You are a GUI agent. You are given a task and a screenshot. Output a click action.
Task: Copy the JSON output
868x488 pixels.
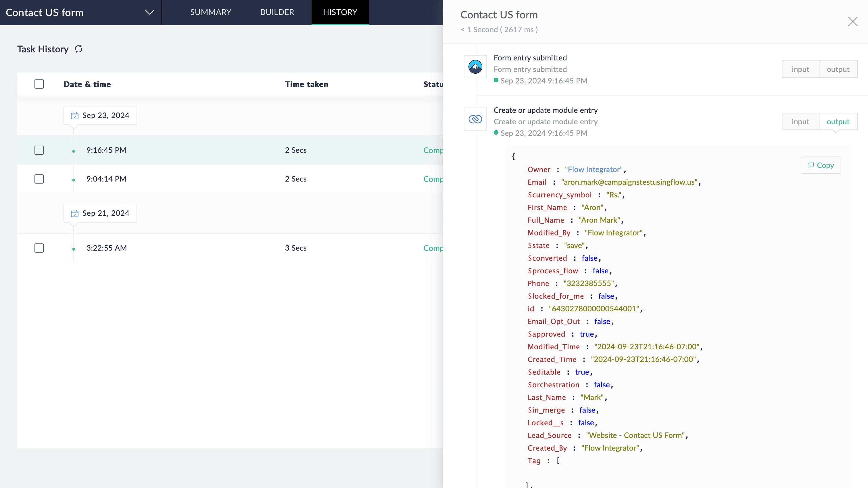821,165
